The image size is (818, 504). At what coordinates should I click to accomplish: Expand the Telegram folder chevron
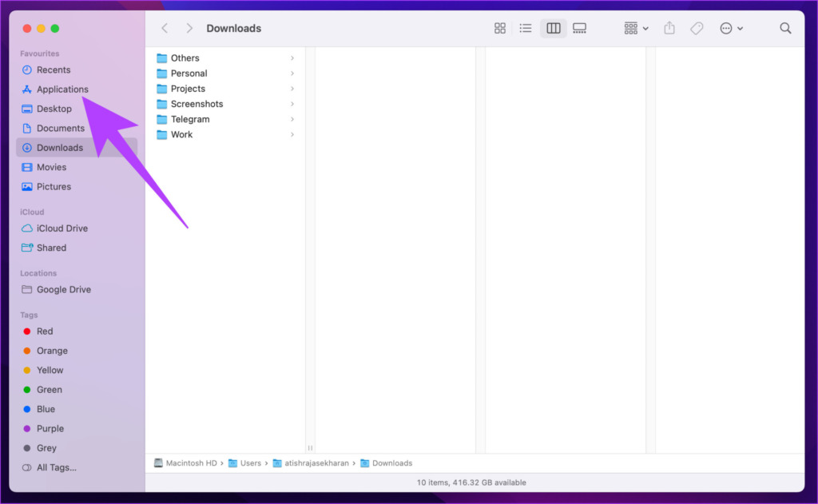pos(292,119)
